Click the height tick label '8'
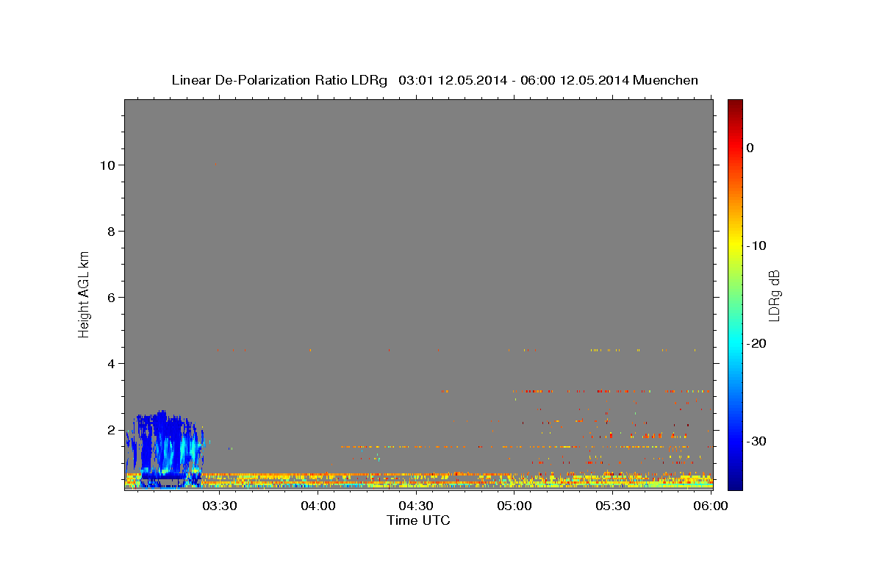This screenshot has height=588, width=882. pyautogui.click(x=111, y=232)
